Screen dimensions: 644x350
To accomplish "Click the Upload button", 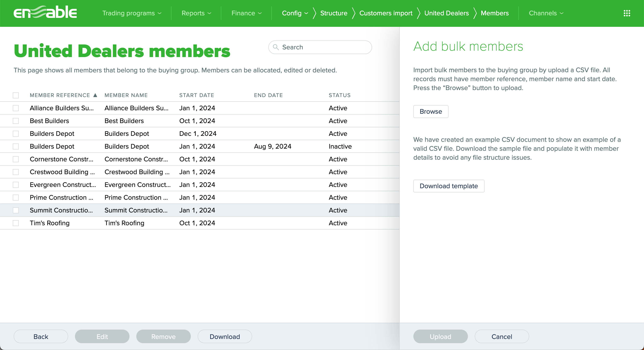I will 440,336.
